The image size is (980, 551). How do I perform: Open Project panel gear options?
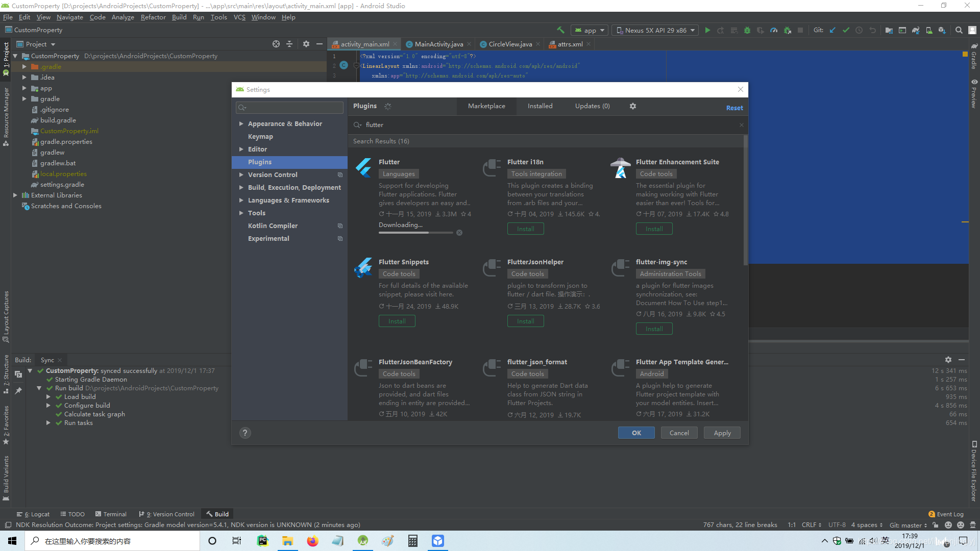[306, 44]
